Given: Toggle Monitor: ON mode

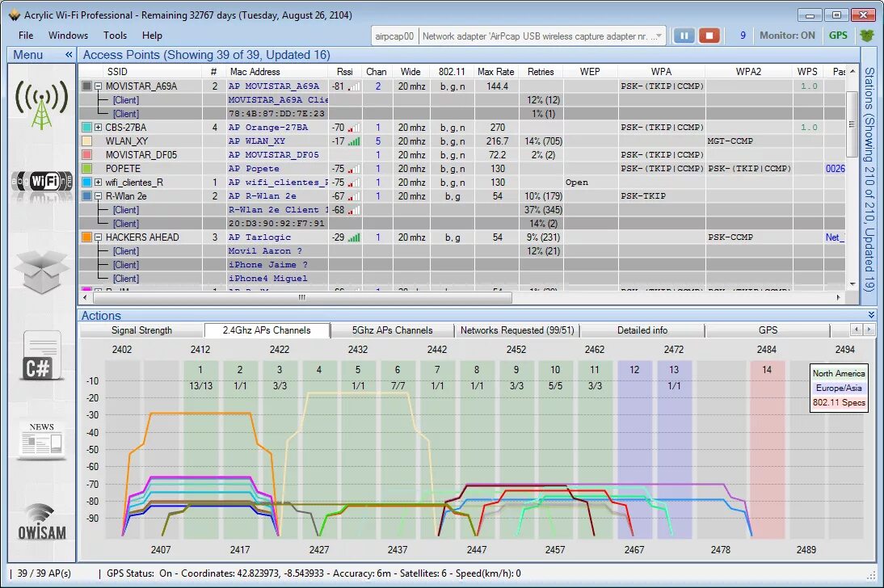Looking at the screenshot, I should click(787, 36).
